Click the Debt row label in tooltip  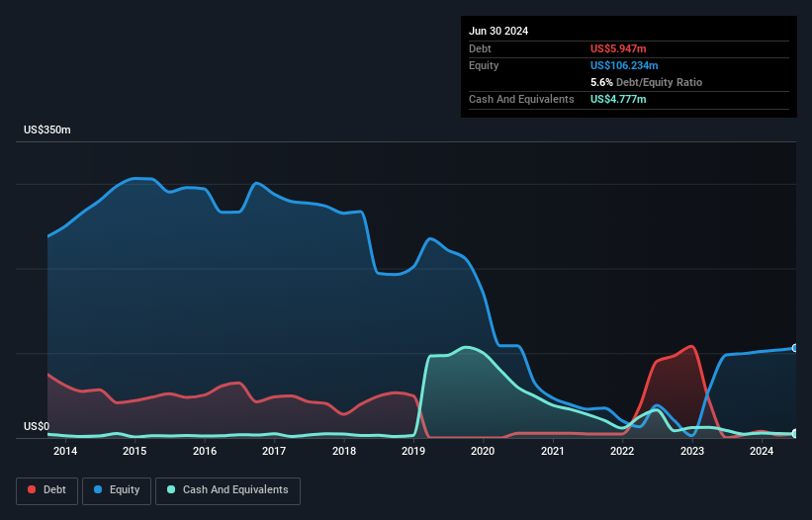pyautogui.click(x=480, y=48)
